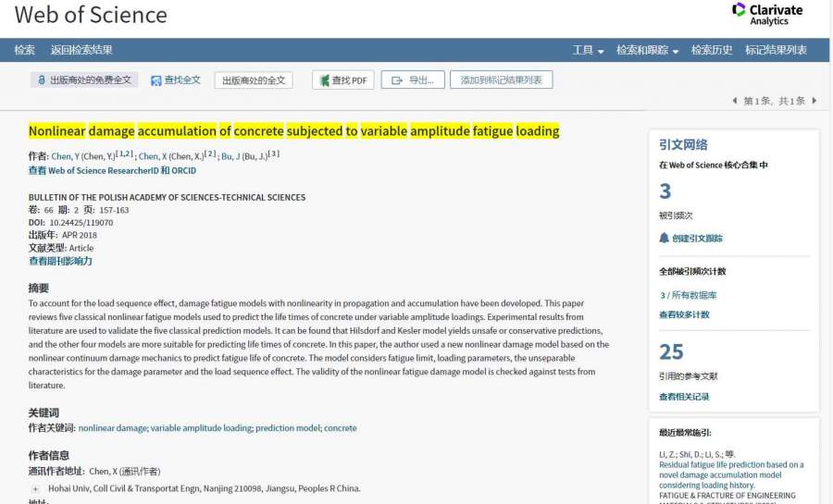Open 标记结果列表

[776, 50]
